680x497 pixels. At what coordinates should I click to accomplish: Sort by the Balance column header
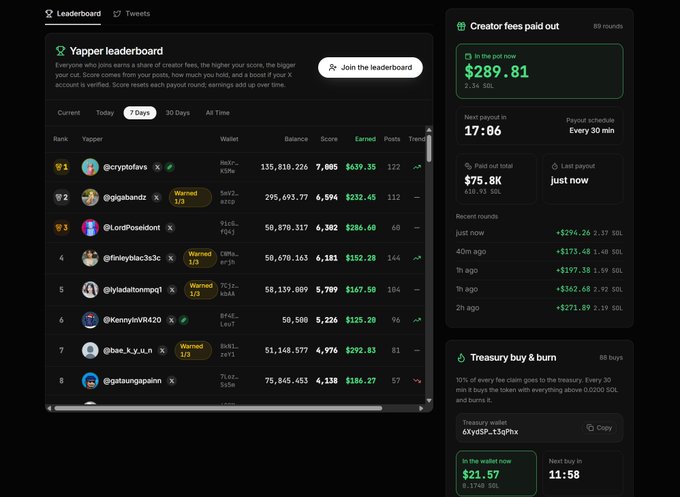click(x=296, y=139)
